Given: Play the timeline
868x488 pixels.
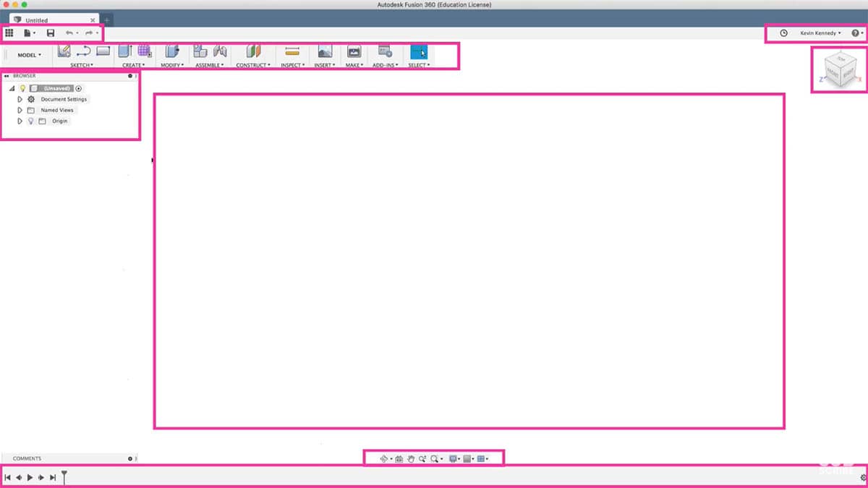Looking at the screenshot, I should (x=30, y=477).
